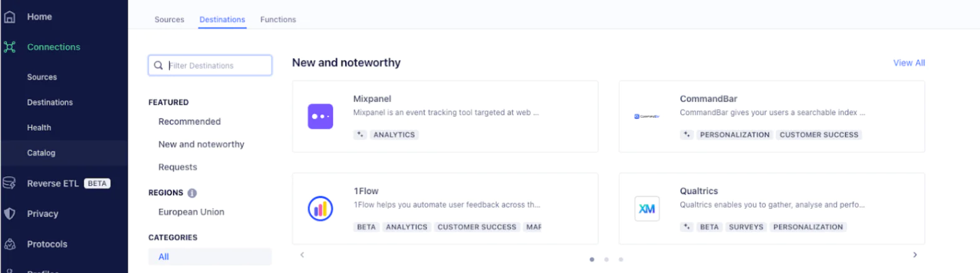Click the Connections icon in sidebar
Screen dimensions: 980x273
click(10, 47)
